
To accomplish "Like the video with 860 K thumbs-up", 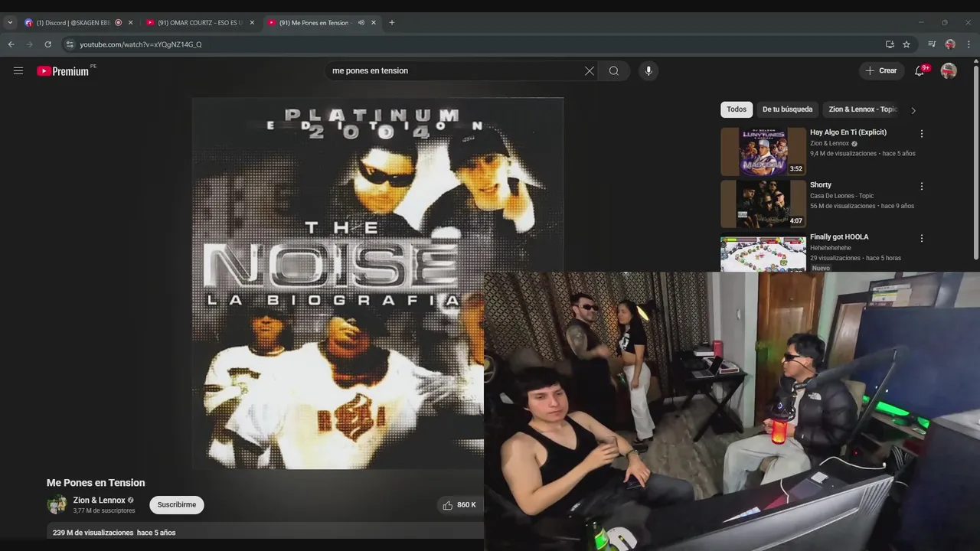I will (x=459, y=504).
